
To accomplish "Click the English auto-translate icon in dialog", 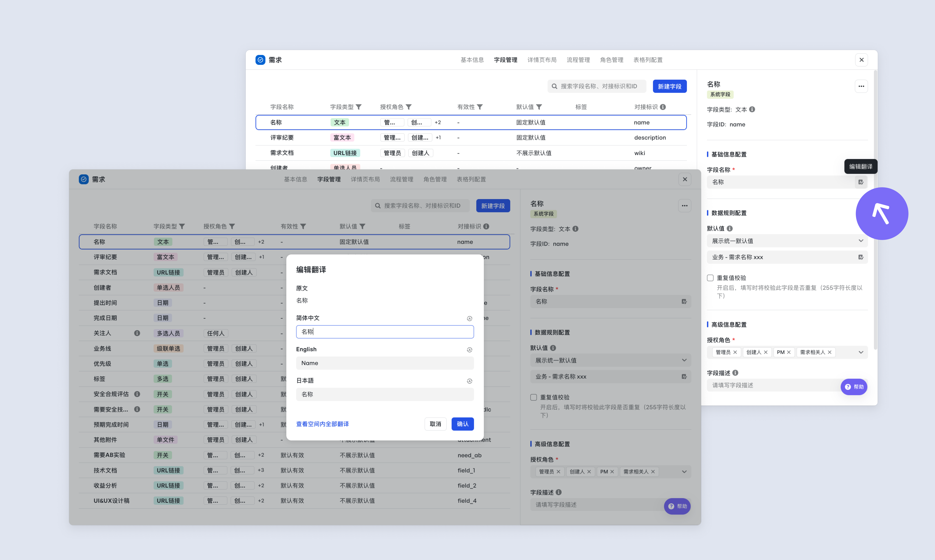I will click(469, 350).
